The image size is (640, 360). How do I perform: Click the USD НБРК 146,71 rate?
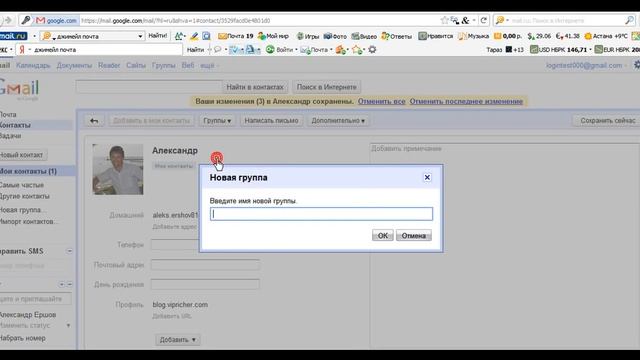[x=558, y=50]
